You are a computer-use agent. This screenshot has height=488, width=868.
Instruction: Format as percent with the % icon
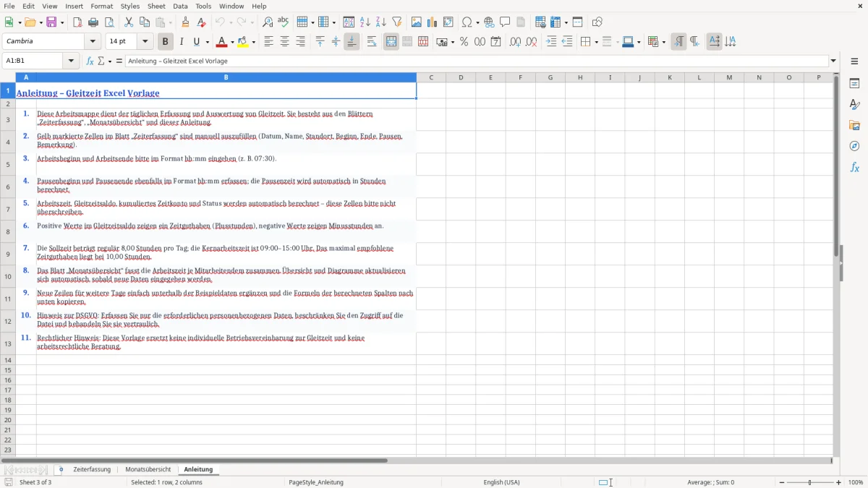coord(464,42)
